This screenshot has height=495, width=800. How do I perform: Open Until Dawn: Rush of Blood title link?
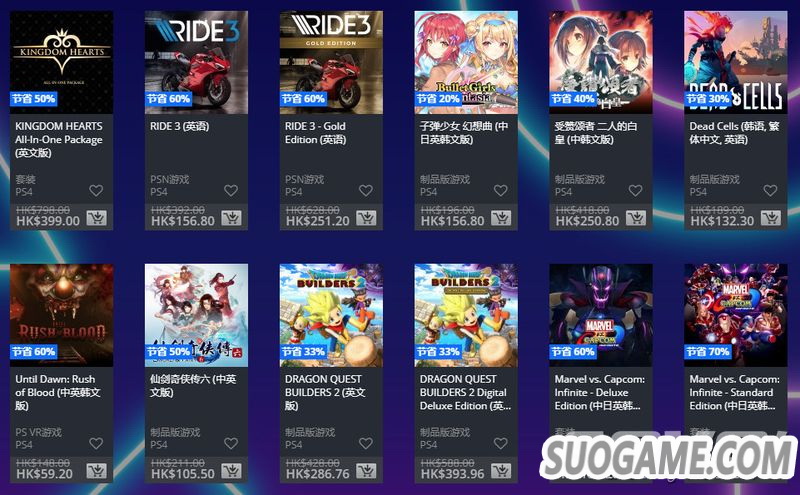pyautogui.click(x=58, y=392)
